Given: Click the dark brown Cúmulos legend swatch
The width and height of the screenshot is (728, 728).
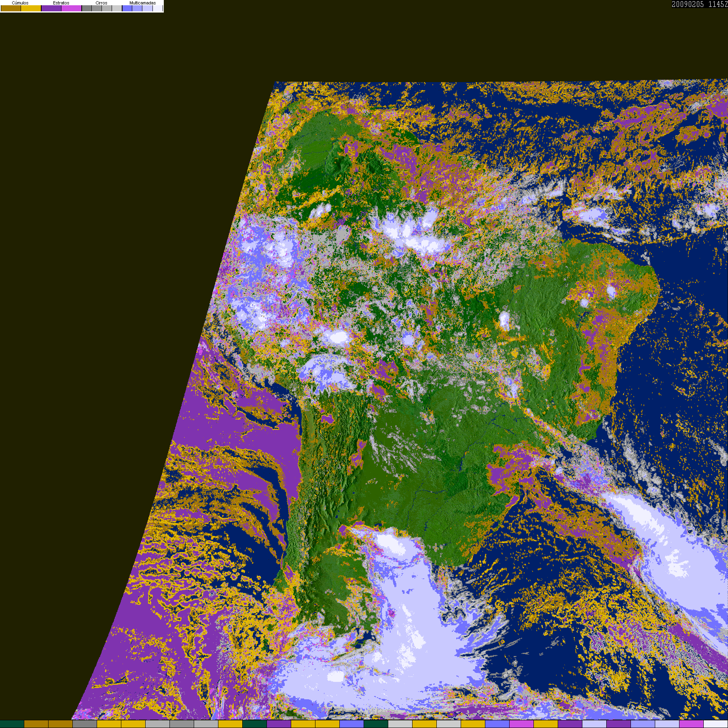Looking at the screenshot, I should [x=11, y=8].
